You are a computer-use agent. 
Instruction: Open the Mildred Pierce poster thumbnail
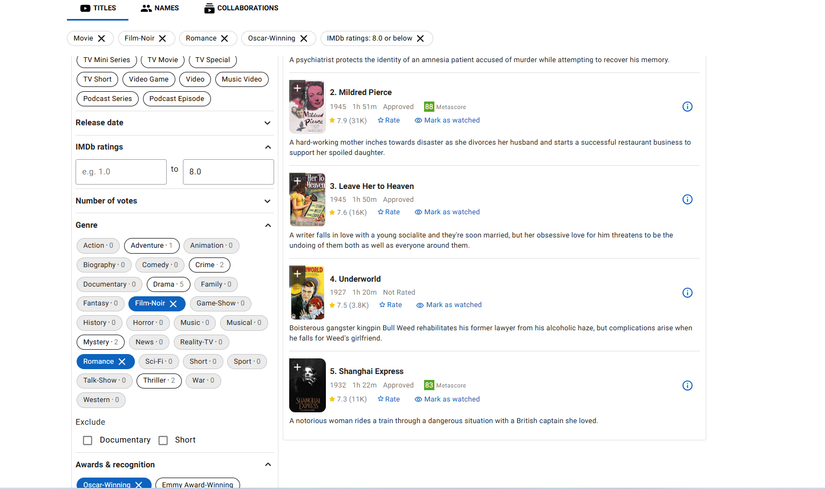click(307, 107)
